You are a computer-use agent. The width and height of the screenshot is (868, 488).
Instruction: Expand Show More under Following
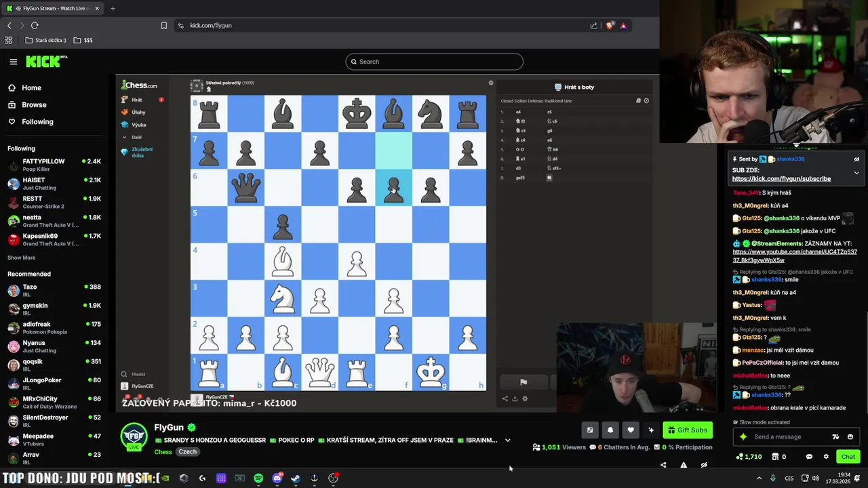pyautogui.click(x=21, y=258)
